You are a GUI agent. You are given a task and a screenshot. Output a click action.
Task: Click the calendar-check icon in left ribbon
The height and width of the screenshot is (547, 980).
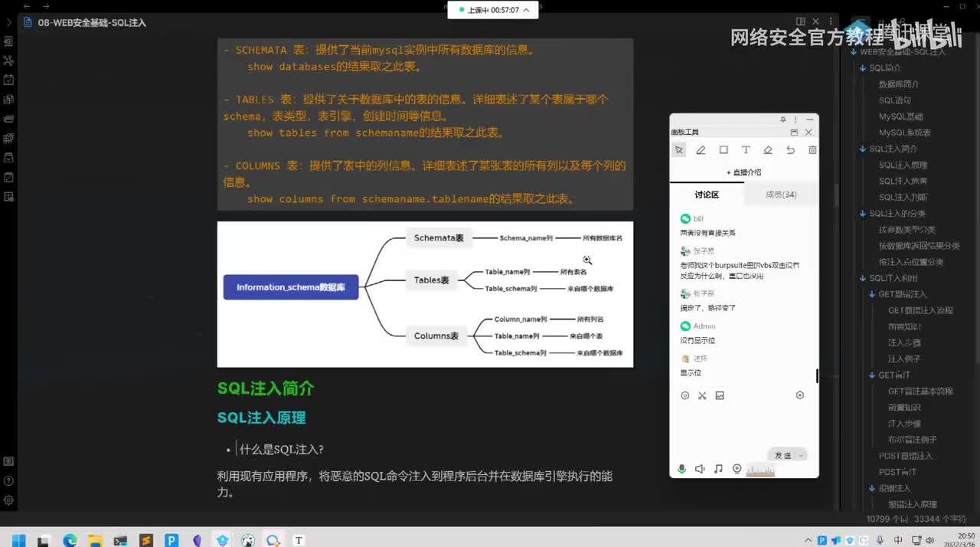[x=8, y=80]
